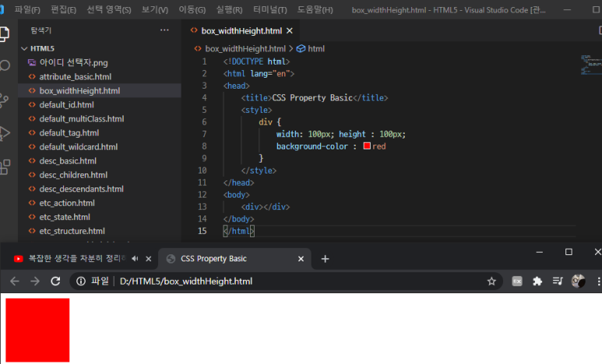The image size is (602, 364).
Task: Go forward in the browser
Action: [x=35, y=281]
